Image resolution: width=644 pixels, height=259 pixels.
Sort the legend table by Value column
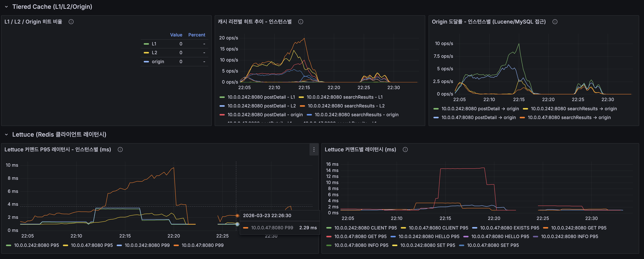coord(176,35)
